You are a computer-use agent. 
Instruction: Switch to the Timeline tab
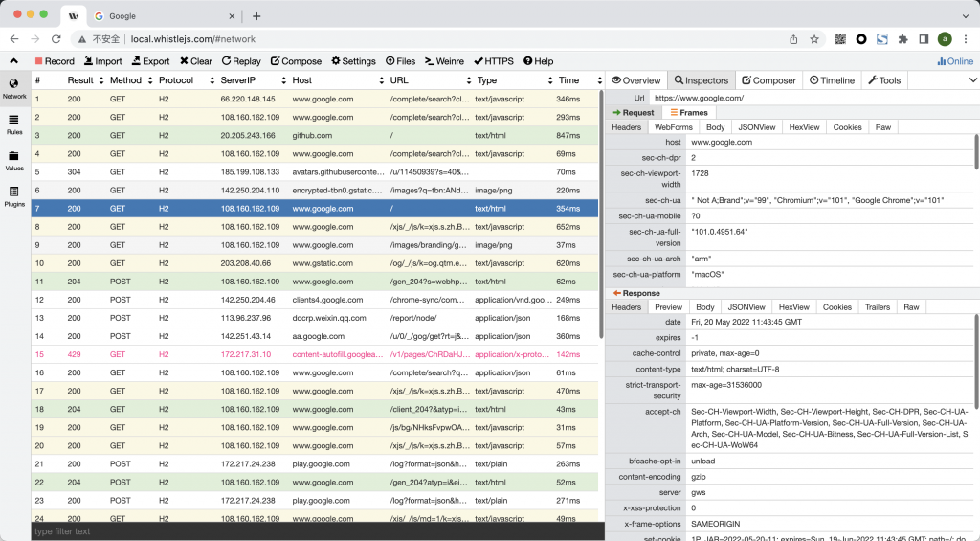pos(832,80)
